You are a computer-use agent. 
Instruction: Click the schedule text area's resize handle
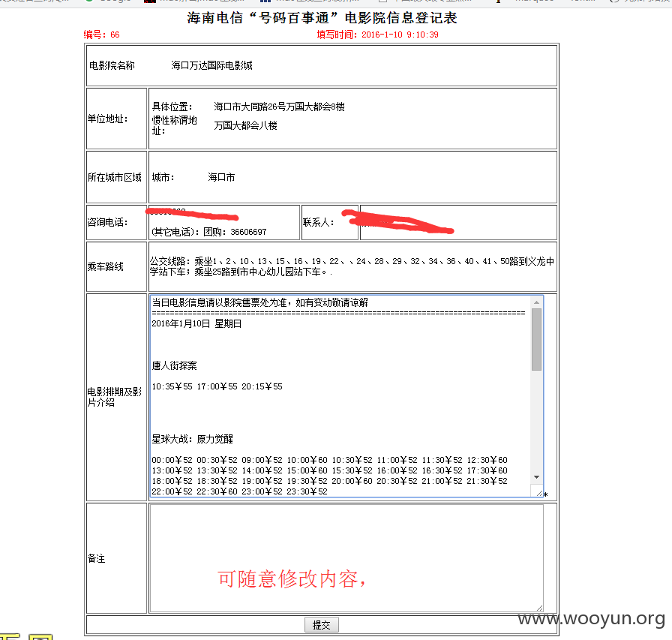point(539,494)
